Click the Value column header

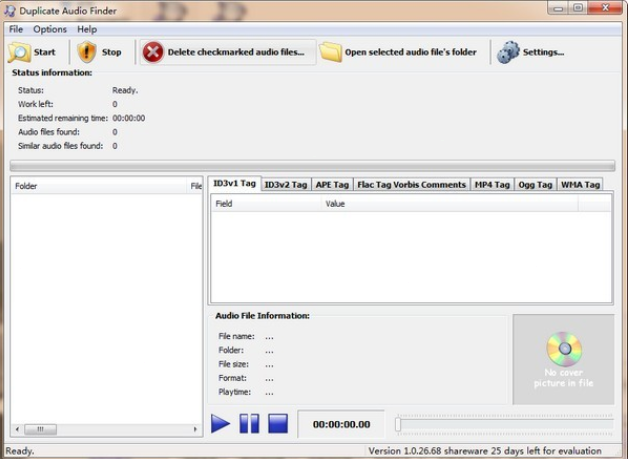(449, 204)
